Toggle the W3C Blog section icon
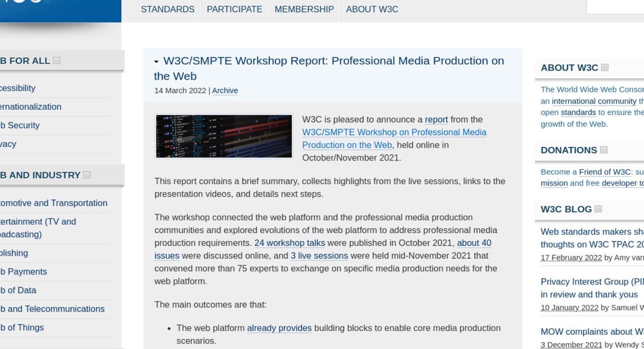 (598, 209)
